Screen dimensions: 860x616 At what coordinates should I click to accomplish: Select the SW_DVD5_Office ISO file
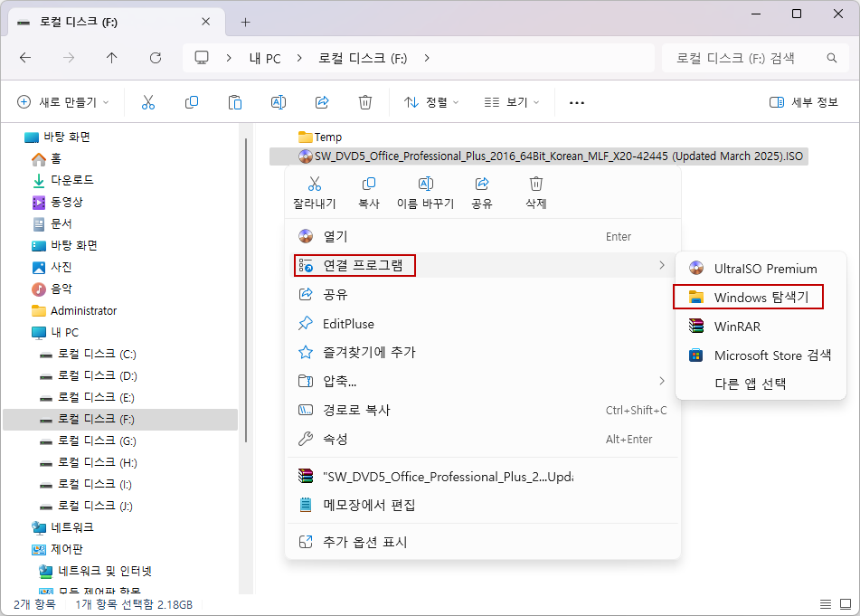tap(539, 156)
